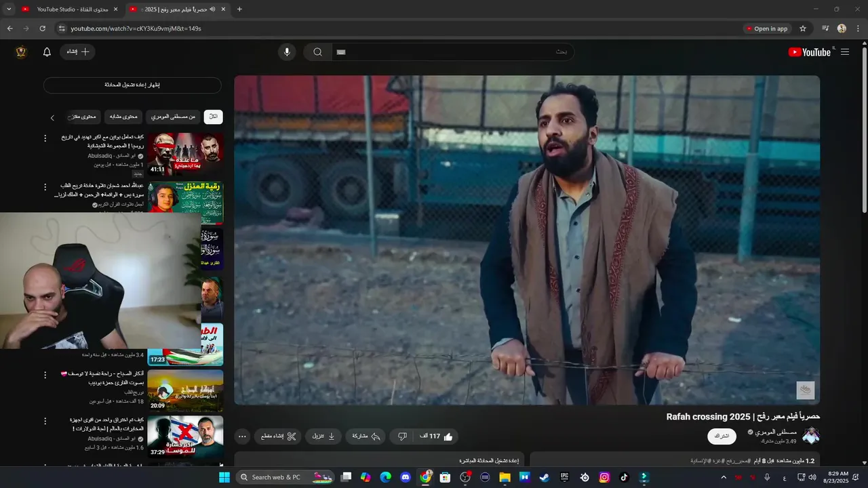Click the إنشاء create button with plus
Screen dimensions: 868x488
78,52
